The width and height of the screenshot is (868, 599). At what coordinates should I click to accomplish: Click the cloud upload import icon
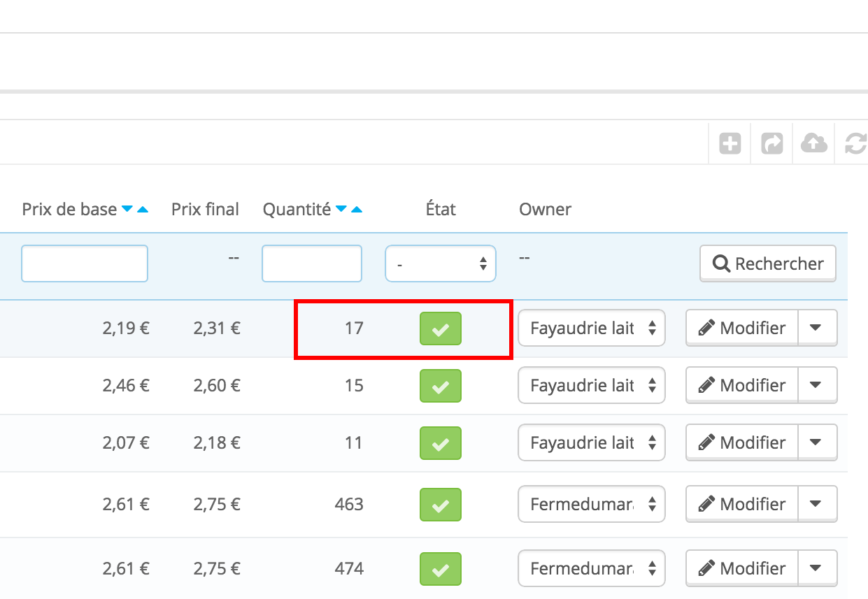[x=814, y=145]
